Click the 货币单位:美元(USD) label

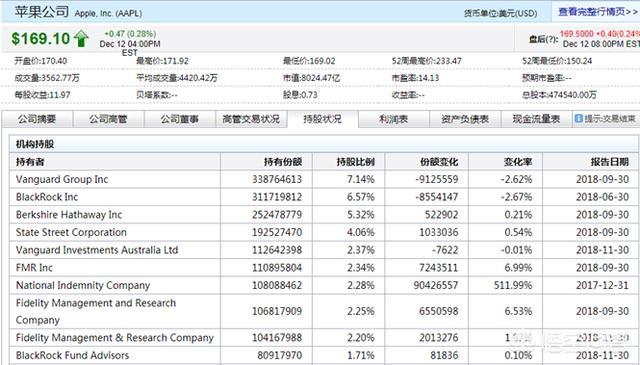tap(500, 13)
